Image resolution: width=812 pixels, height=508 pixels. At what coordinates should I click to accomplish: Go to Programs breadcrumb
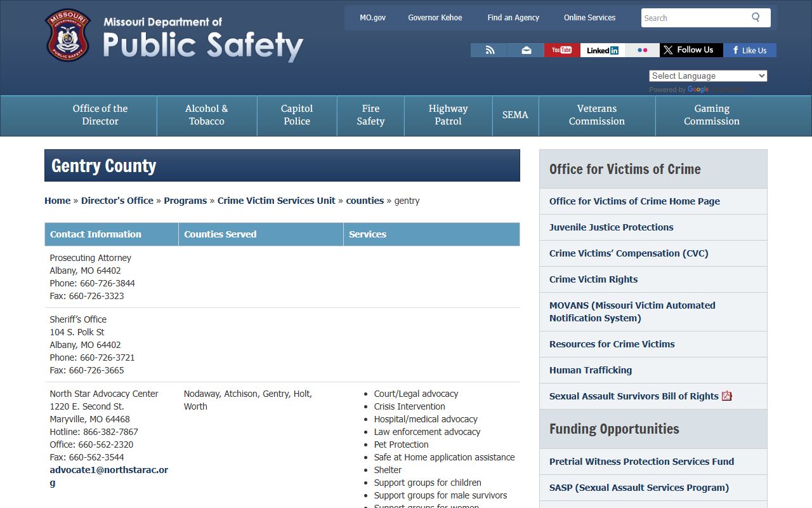click(185, 201)
